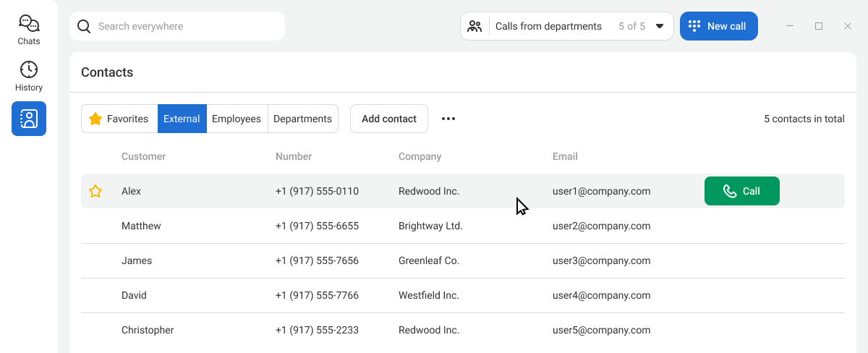Click the 5 contacts in total label
Image resolution: width=868 pixels, height=353 pixels.
[x=804, y=119]
